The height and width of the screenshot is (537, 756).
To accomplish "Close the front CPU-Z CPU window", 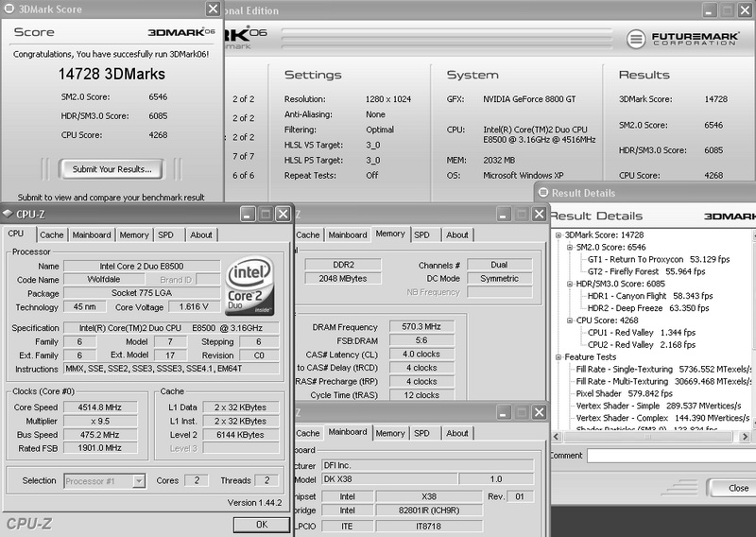I will (x=283, y=214).
